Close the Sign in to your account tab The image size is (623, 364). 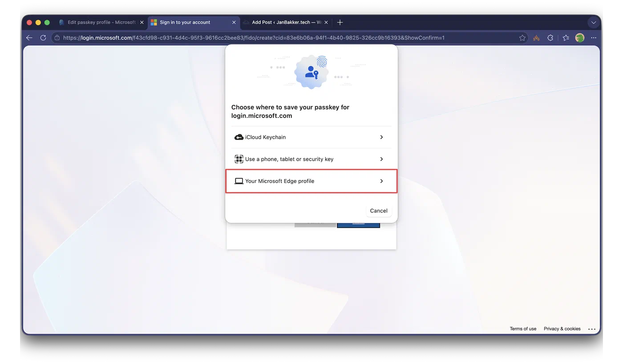click(x=234, y=22)
